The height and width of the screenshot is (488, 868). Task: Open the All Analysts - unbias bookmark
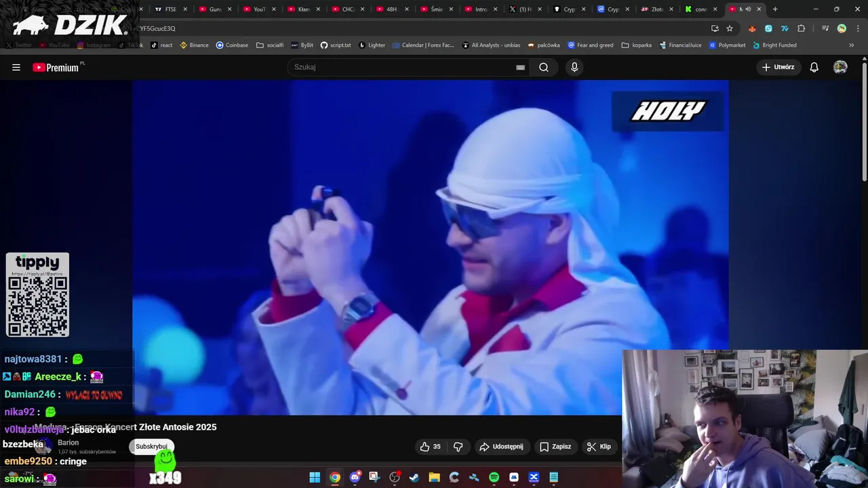(x=491, y=45)
